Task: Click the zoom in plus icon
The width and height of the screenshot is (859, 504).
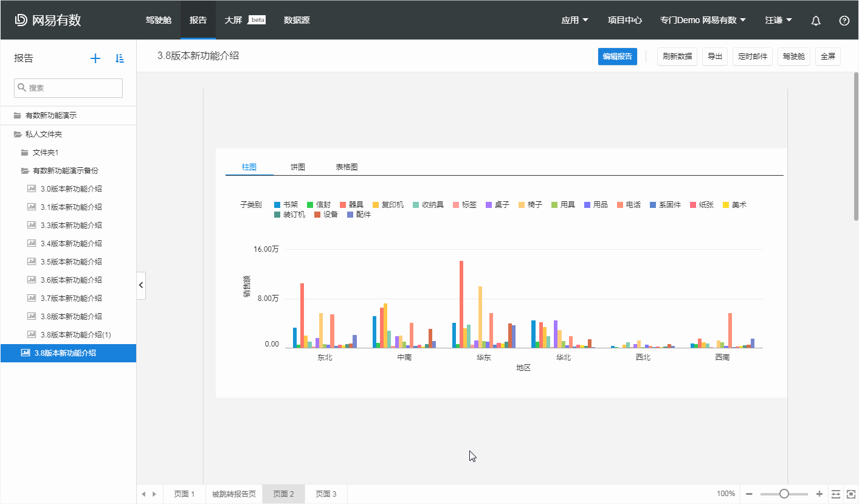Action: tap(819, 494)
